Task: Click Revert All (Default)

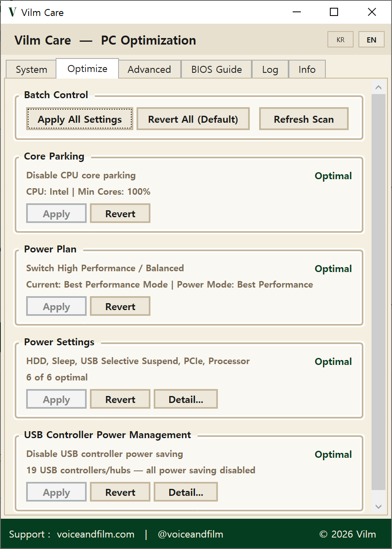Action: (193, 119)
